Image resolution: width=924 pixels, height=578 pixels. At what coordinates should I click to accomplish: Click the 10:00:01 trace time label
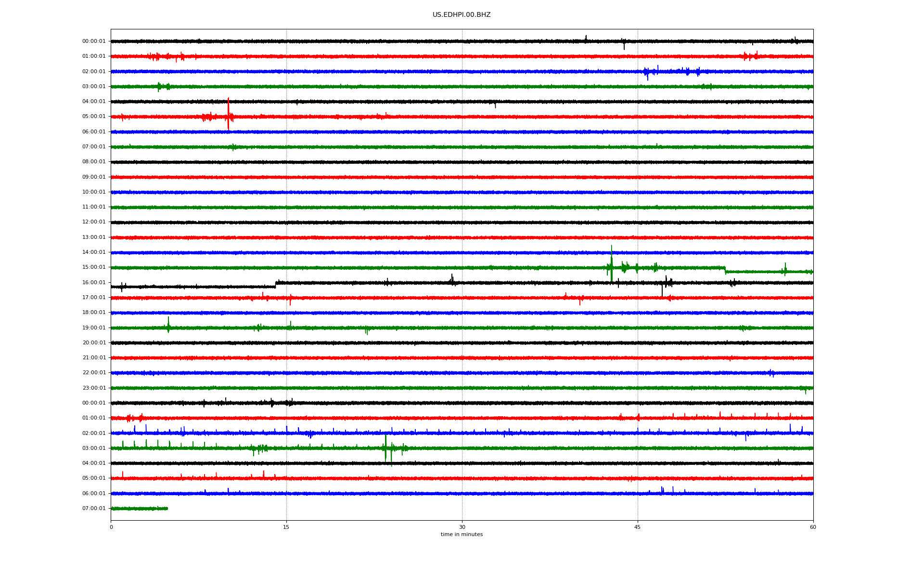click(x=94, y=192)
